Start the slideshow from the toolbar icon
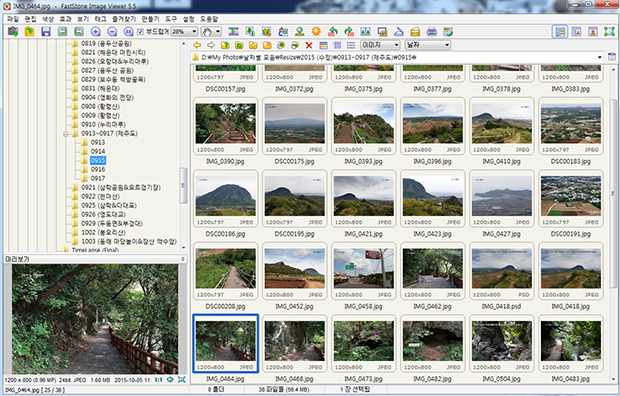The image size is (620, 396). 234,32
